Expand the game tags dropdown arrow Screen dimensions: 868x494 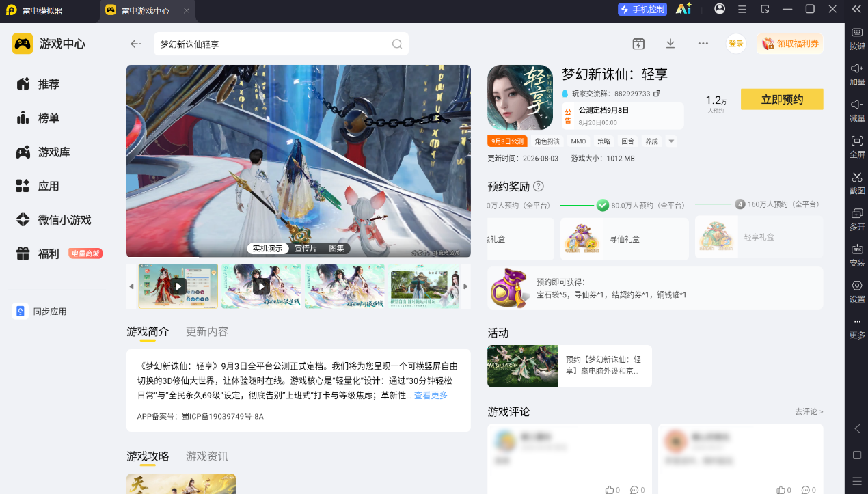click(x=671, y=141)
